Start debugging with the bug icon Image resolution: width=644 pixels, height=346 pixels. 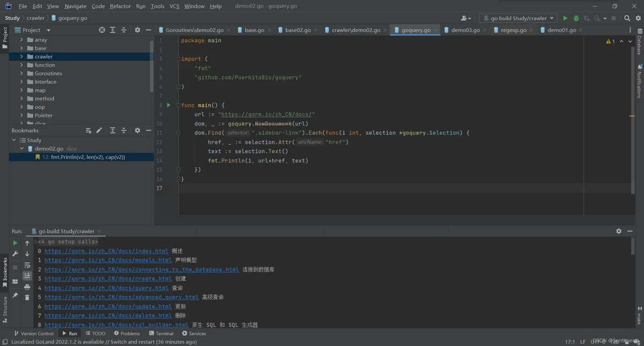pos(576,18)
